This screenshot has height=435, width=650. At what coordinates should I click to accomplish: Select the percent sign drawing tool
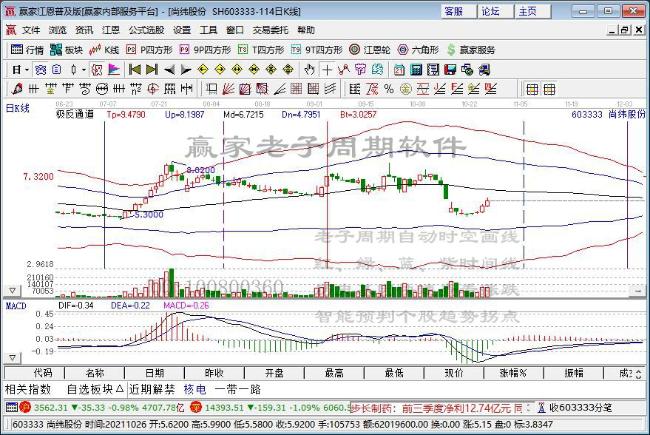[389, 89]
